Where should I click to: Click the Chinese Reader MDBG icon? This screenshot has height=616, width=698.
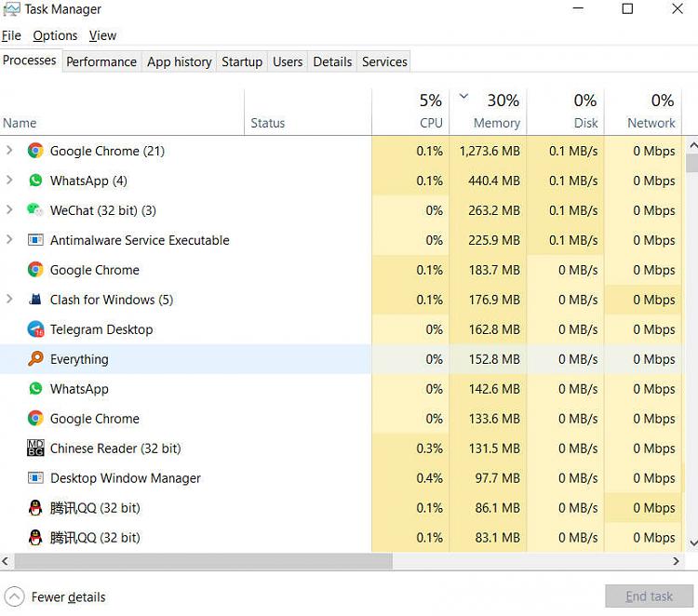(x=35, y=449)
